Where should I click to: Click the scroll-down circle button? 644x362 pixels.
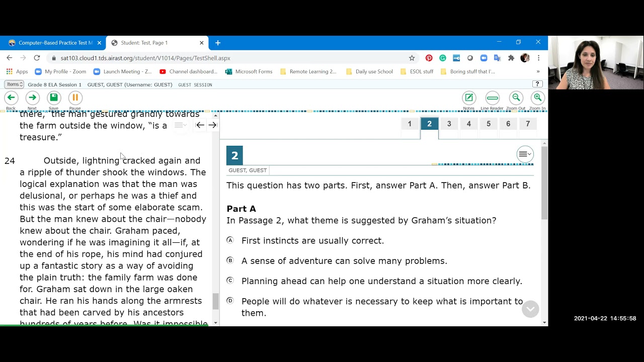pyautogui.click(x=530, y=309)
